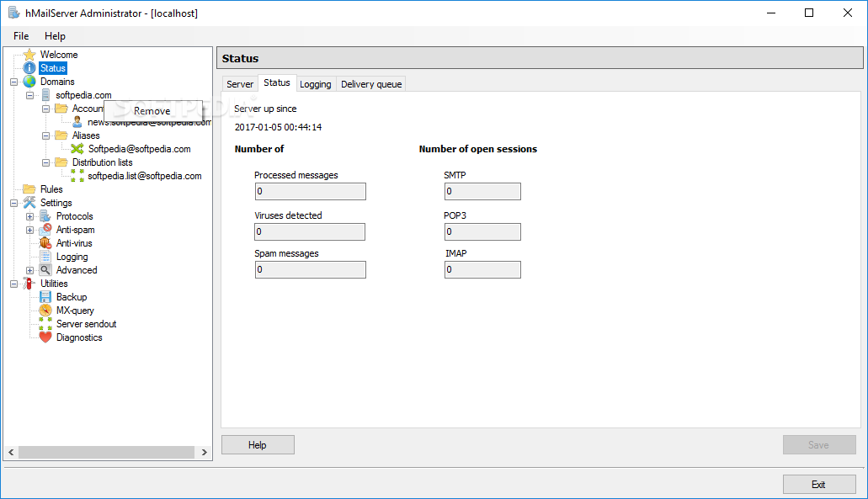Viewport: 868px width, 499px height.
Task: Click the Distribution lists folder icon
Action: click(61, 162)
